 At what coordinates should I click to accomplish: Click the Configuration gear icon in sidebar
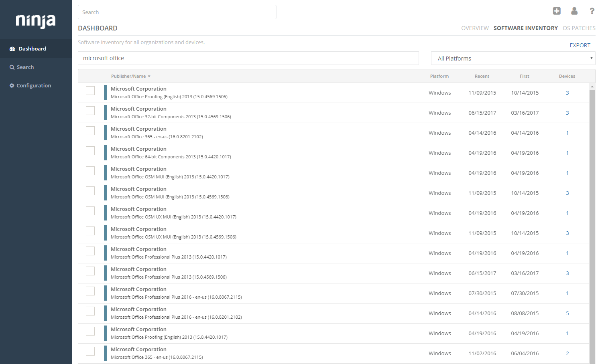pos(12,86)
